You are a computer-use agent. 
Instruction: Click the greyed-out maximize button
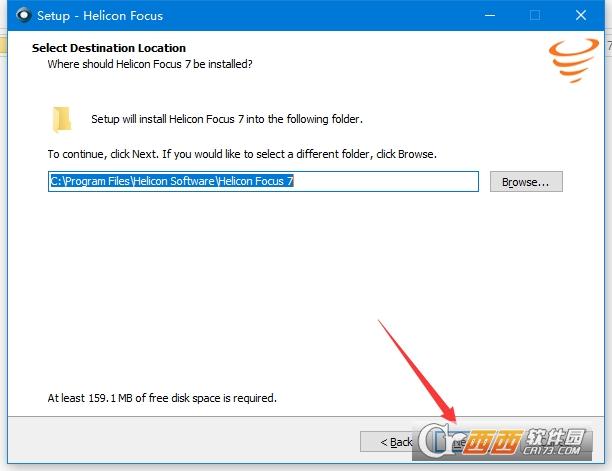pos(535,16)
